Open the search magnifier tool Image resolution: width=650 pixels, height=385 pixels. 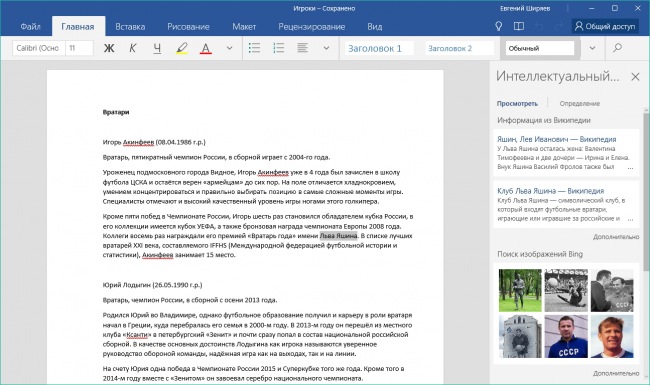tap(617, 48)
